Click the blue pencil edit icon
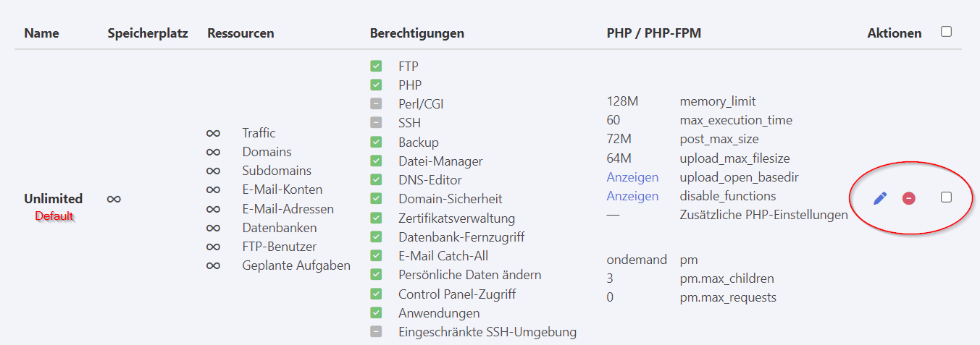This screenshot has width=980, height=345. (x=880, y=197)
